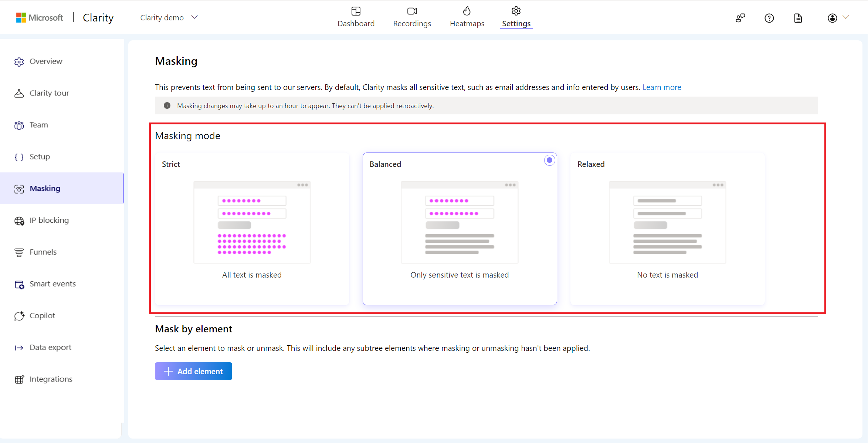Image resolution: width=868 pixels, height=443 pixels.
Task: Click the Balanced mode preview illustration
Action: tap(460, 222)
